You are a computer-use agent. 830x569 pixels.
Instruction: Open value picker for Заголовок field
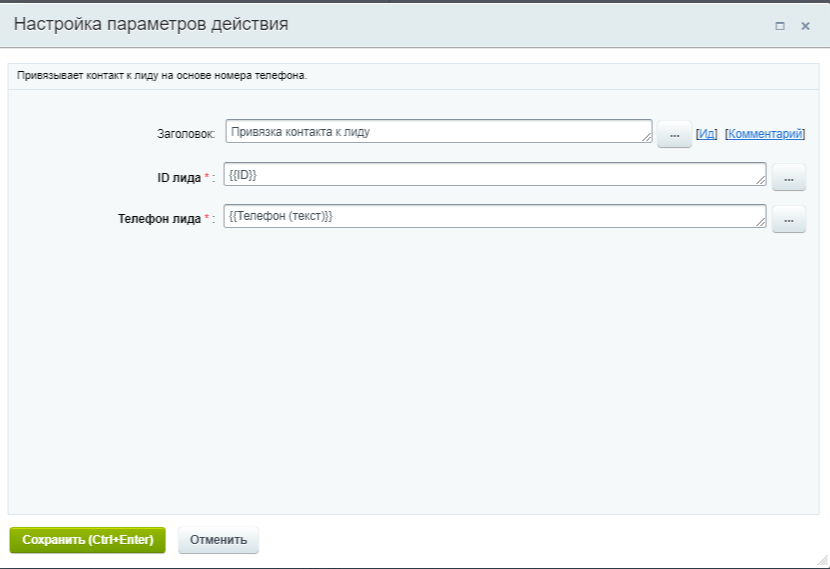click(674, 135)
